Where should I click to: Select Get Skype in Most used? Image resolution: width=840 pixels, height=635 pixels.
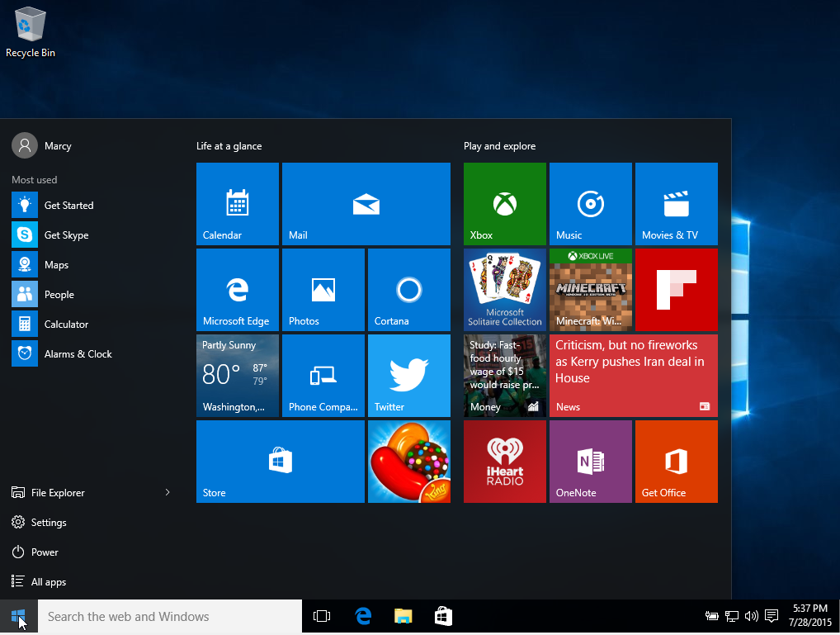pyautogui.click(x=66, y=235)
